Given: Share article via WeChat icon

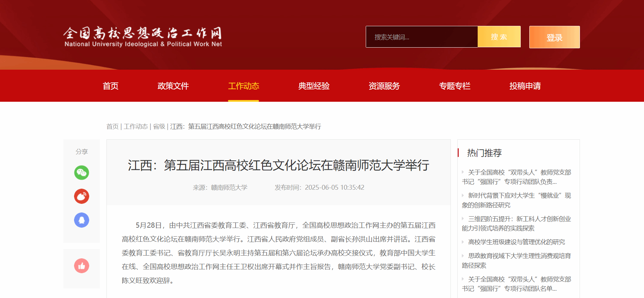Looking at the screenshot, I should (82, 172).
